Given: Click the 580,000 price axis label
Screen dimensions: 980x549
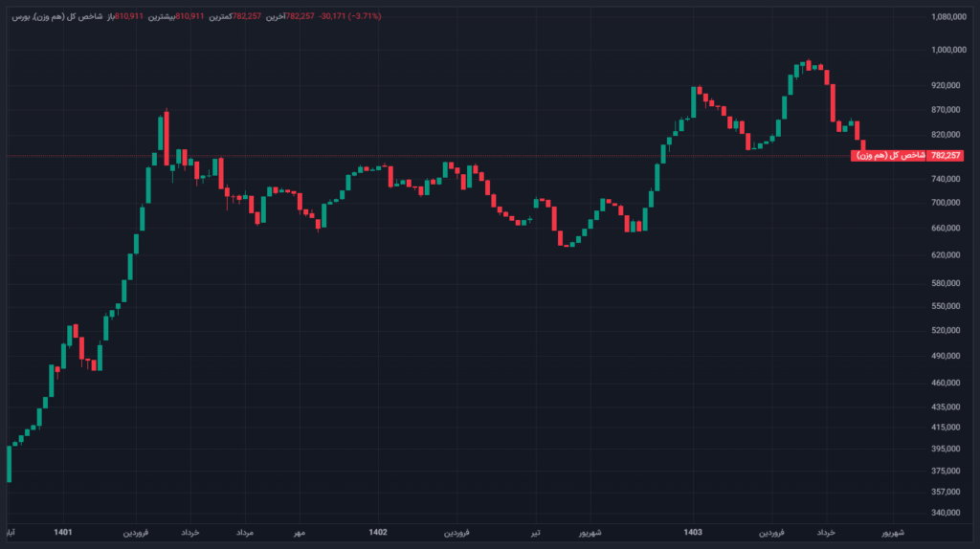Looking at the screenshot, I should point(946,283).
